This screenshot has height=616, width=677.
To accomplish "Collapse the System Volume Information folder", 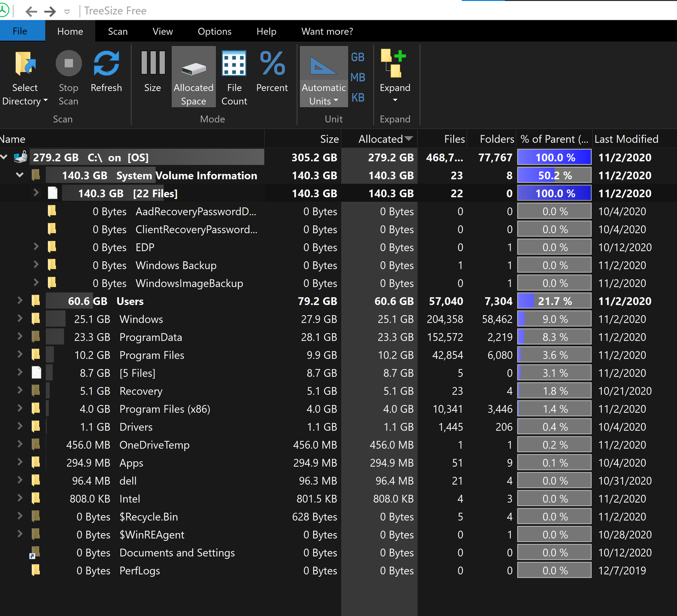I will 20,175.
